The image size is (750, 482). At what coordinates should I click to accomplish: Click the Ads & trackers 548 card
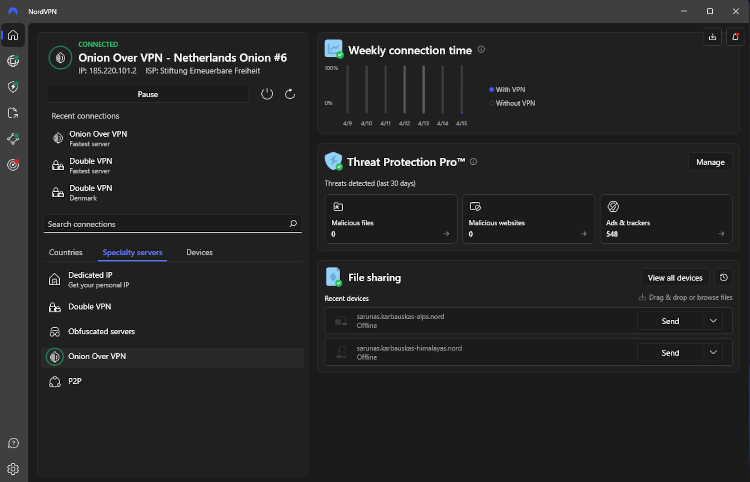coord(666,219)
